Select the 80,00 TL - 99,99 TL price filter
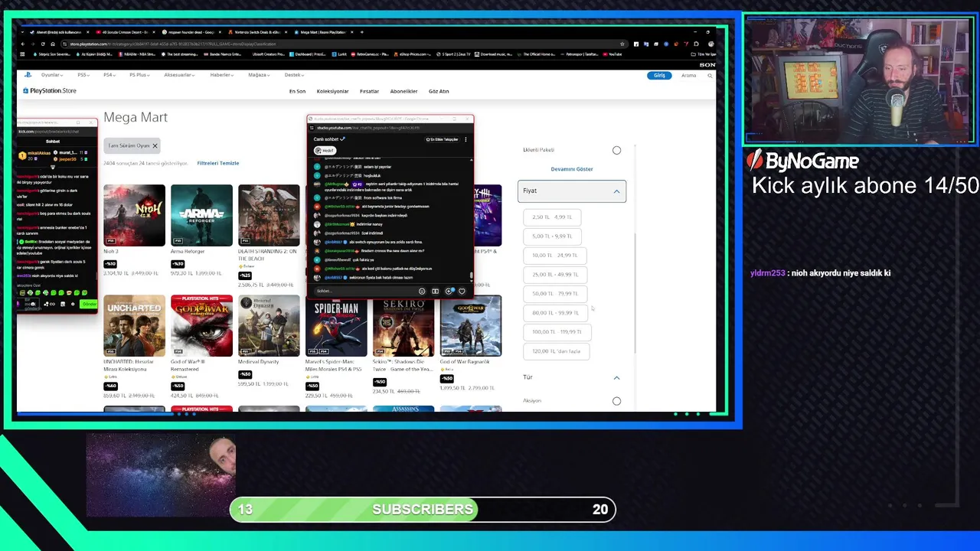980x551 pixels. pos(555,313)
